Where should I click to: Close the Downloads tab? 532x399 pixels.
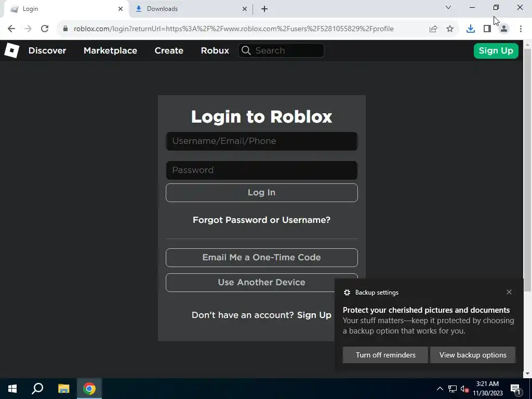point(245,9)
